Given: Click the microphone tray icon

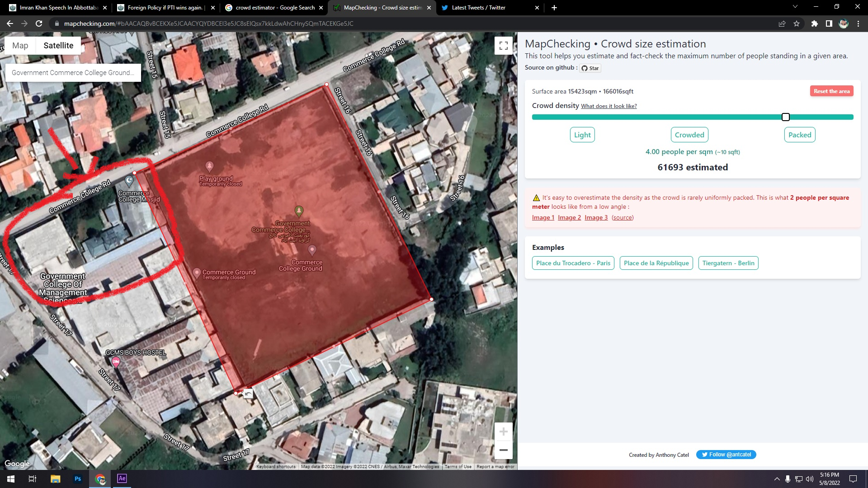Looking at the screenshot, I should point(788,479).
